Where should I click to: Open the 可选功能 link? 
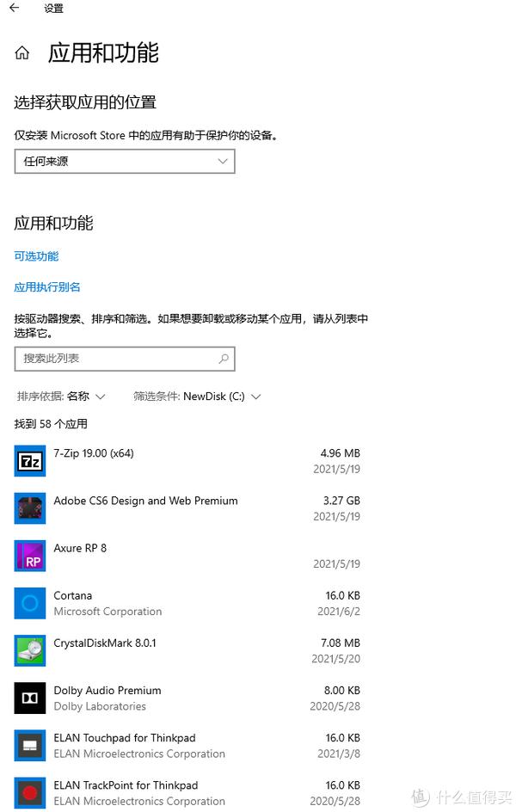(36, 255)
